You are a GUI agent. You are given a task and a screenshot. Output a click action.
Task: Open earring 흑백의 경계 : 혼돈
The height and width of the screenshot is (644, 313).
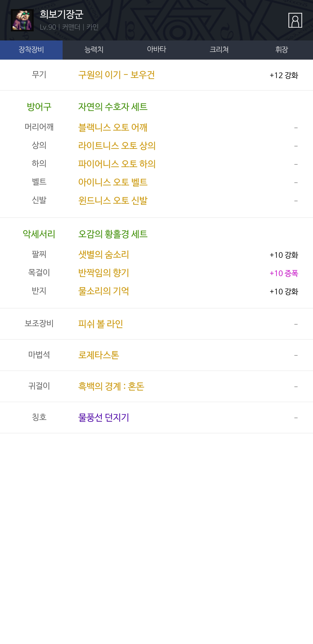111,386
